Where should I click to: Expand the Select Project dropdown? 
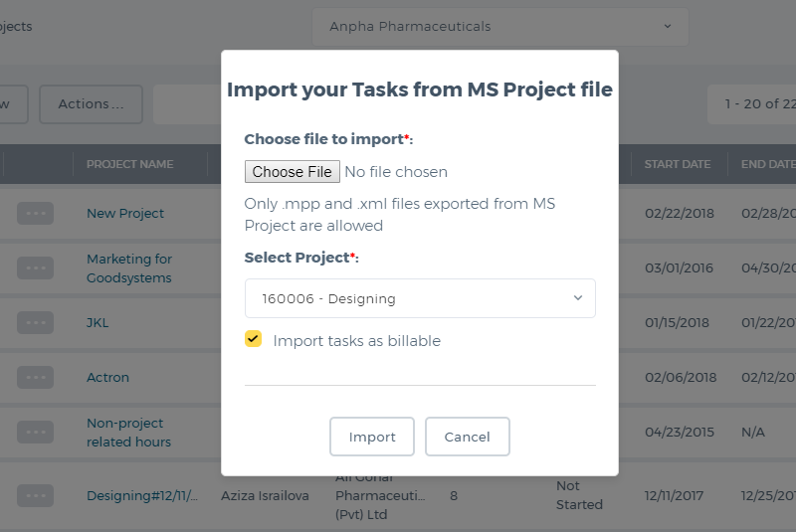(420, 298)
